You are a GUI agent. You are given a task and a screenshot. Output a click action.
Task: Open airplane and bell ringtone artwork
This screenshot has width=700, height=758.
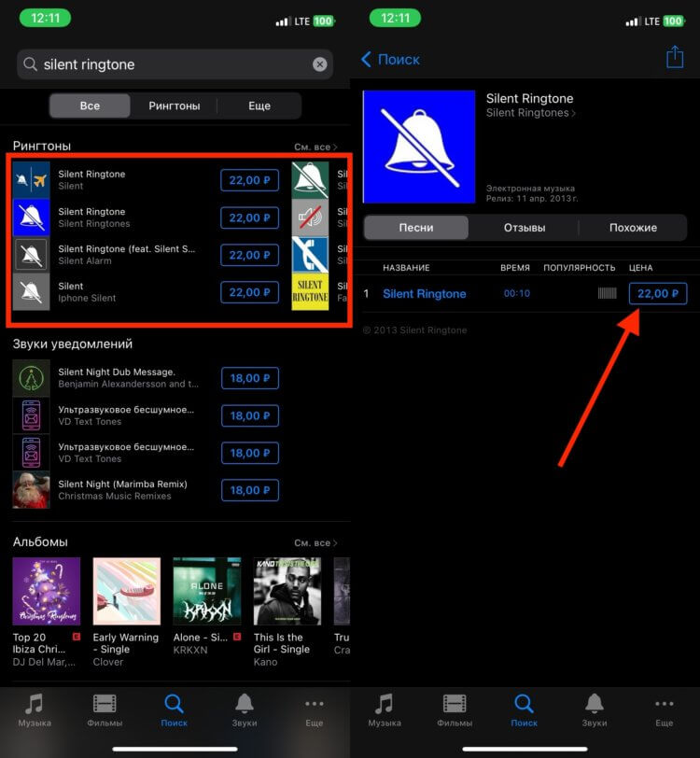[31, 180]
